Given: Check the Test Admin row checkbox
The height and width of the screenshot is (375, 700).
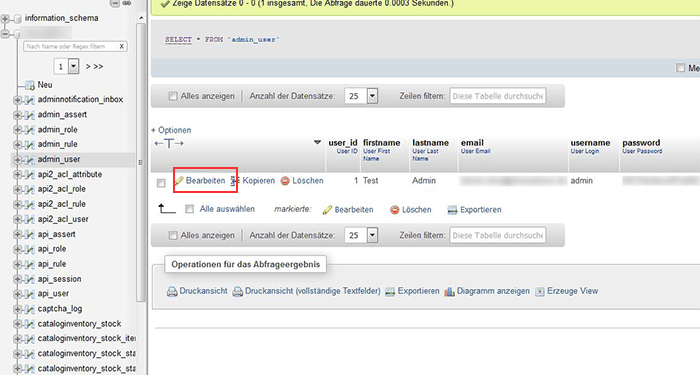Looking at the screenshot, I should pyautogui.click(x=161, y=183).
